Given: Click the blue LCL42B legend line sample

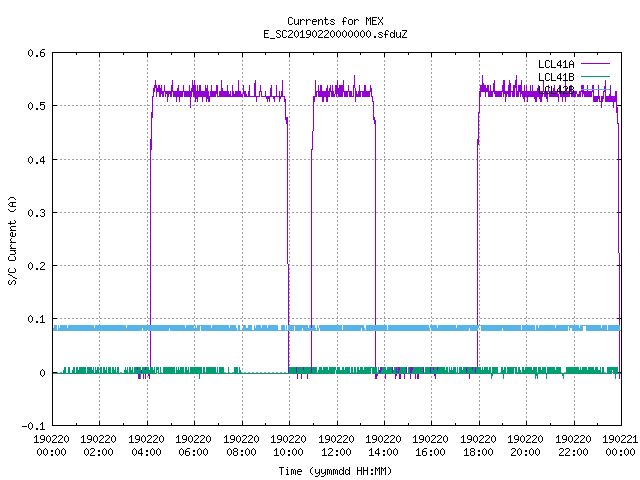Looking at the screenshot, I should point(595,89).
